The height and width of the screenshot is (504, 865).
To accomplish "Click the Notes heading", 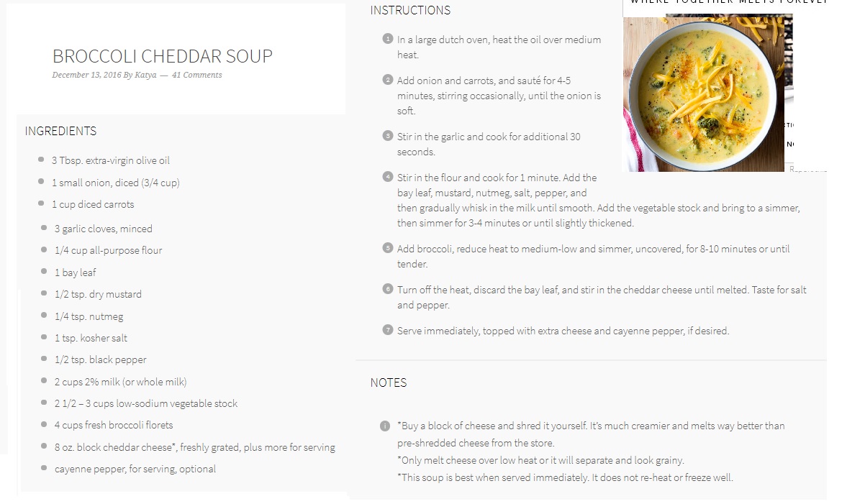I will [x=389, y=382].
